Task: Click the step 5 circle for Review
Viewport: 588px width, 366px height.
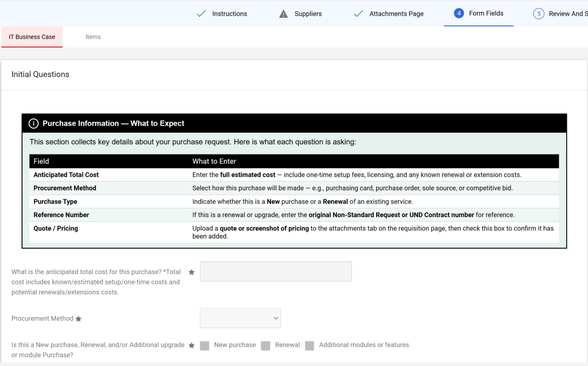Action: (x=539, y=14)
